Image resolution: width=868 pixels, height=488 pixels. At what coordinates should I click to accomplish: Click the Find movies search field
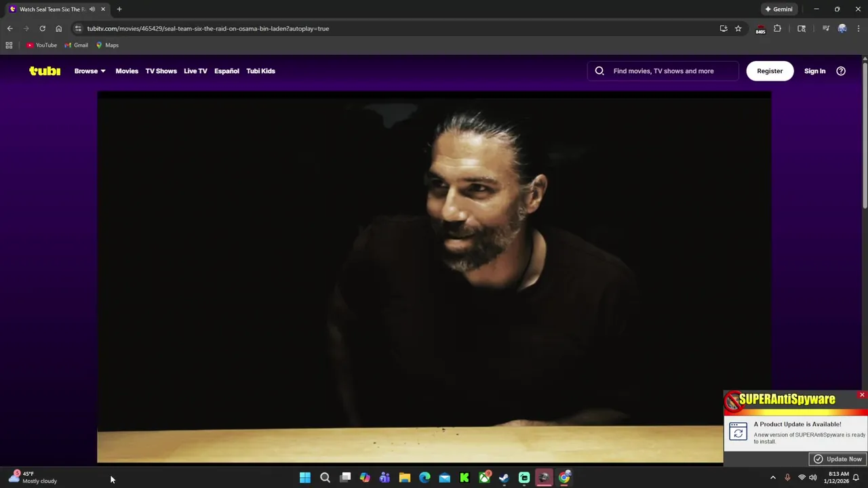tap(663, 70)
